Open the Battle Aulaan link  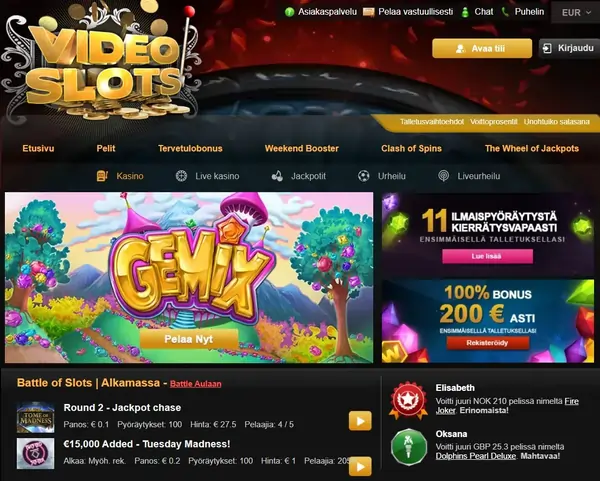pos(196,384)
